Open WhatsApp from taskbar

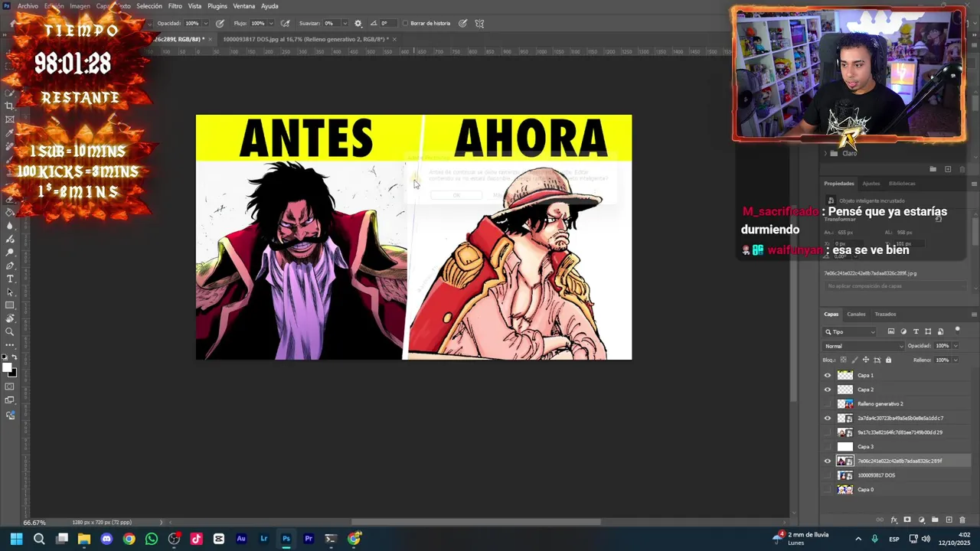tap(152, 539)
